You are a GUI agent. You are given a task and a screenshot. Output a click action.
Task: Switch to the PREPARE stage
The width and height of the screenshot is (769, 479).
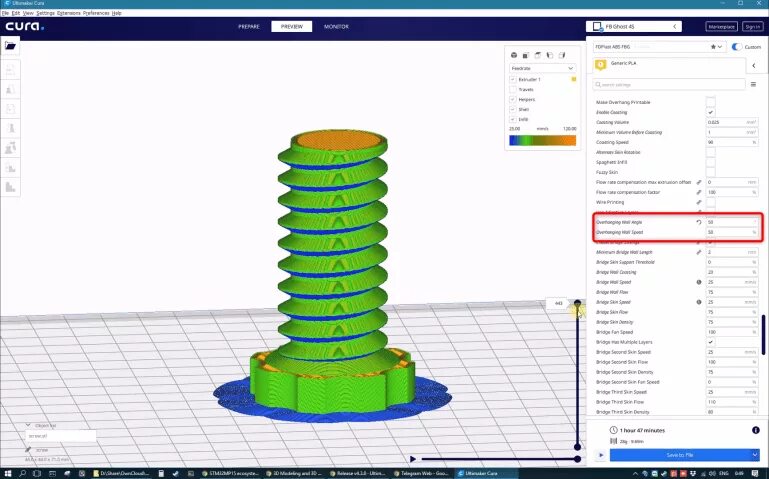pos(249,26)
